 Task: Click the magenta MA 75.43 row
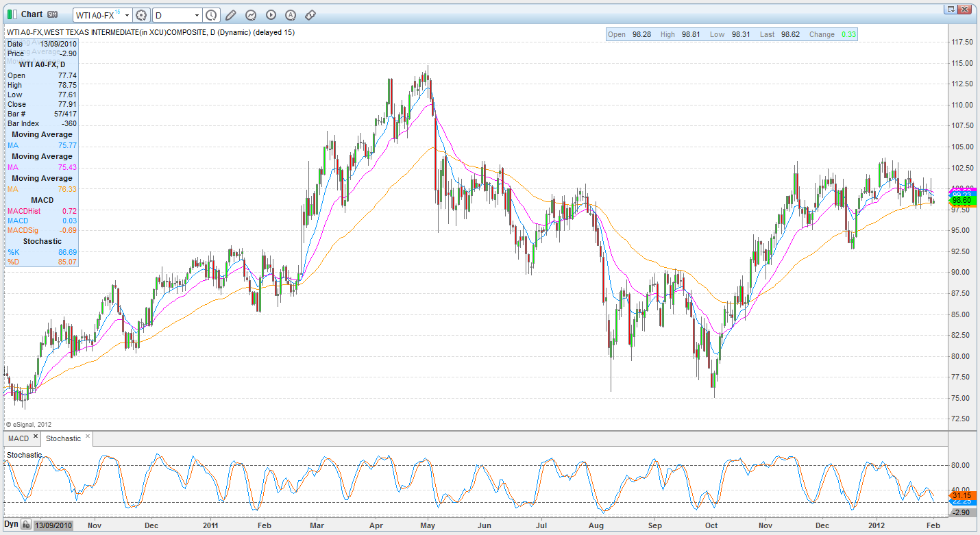pos(42,167)
